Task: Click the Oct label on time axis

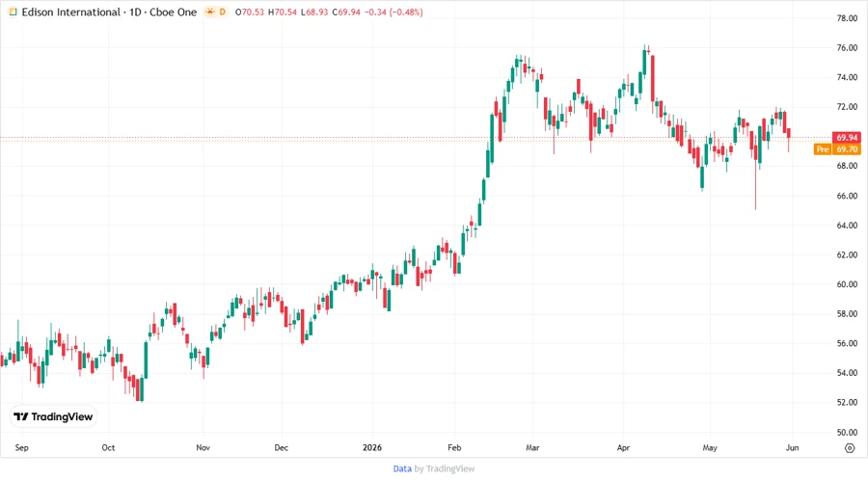Action: [x=108, y=447]
